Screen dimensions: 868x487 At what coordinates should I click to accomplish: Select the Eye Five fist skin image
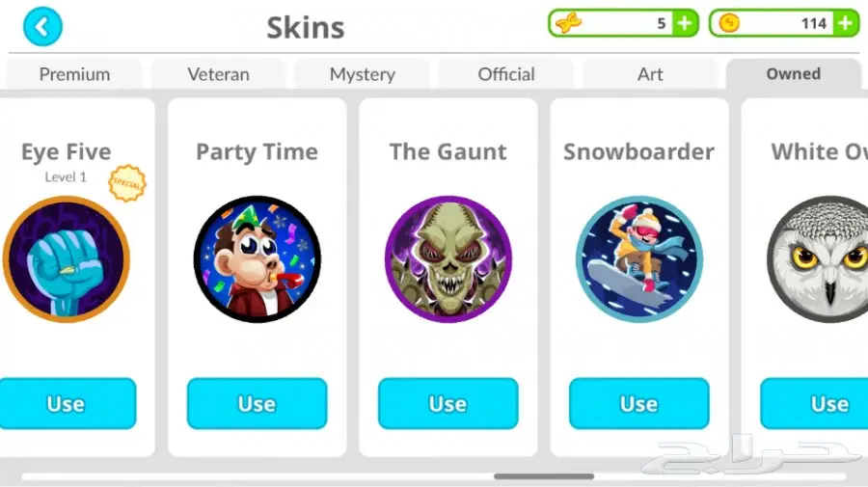[67, 259]
